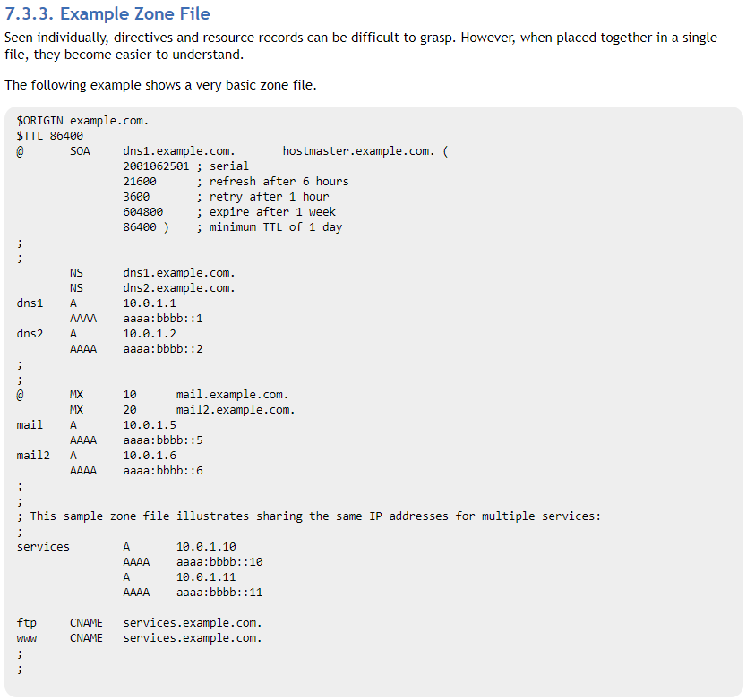Screen dimensions: 755x700
Task: Select the dns2 A record 10.0.1.2
Action: (145, 333)
